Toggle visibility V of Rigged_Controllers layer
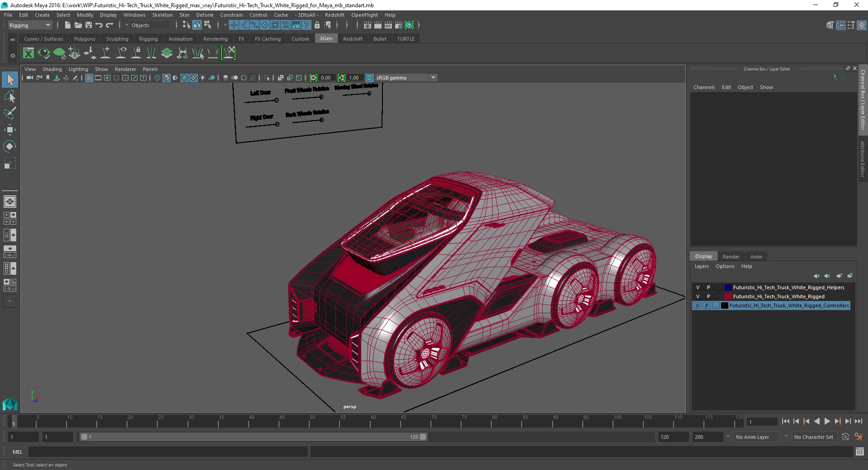868x470 pixels. pyautogui.click(x=698, y=305)
